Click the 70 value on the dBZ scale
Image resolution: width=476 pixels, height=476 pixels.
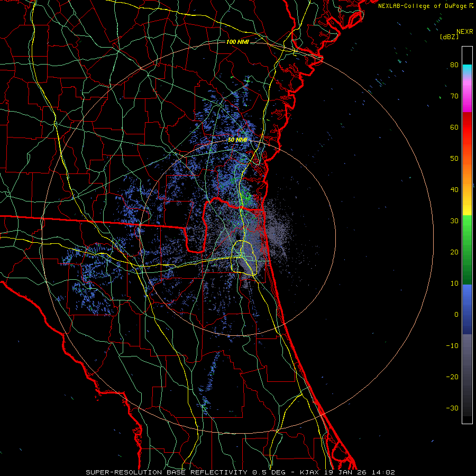454,96
